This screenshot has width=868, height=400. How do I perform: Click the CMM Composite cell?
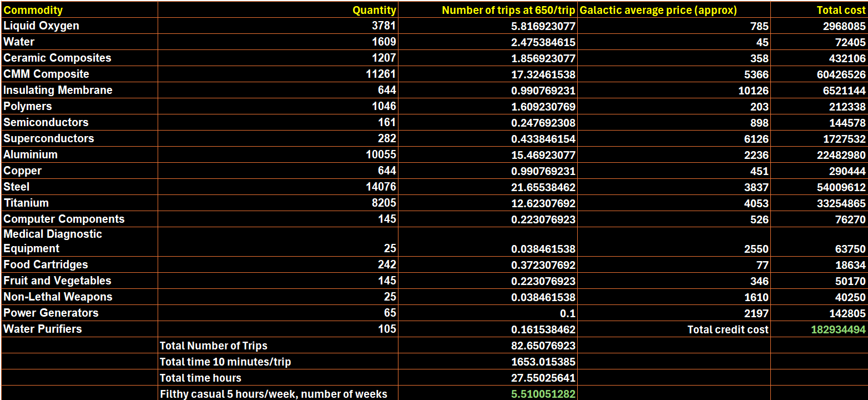[79, 74]
